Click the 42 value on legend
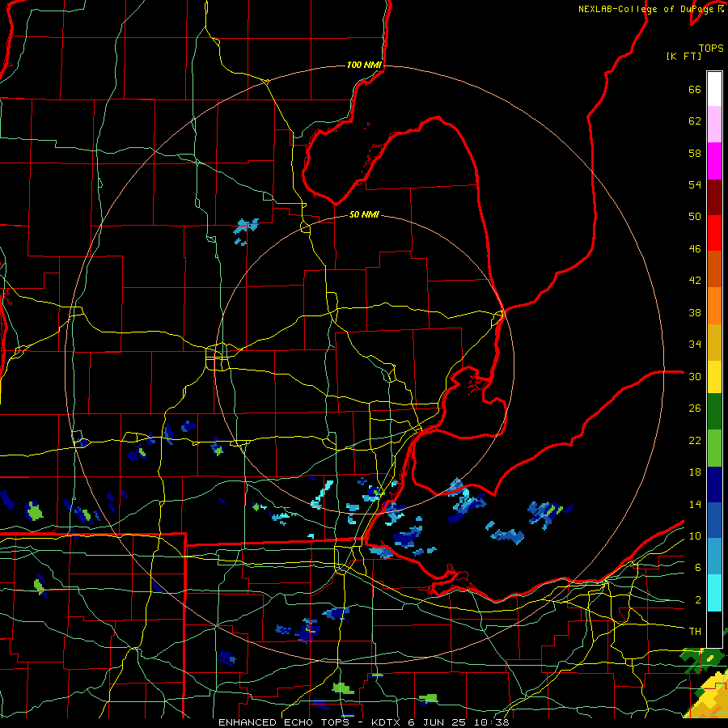The image size is (728, 728). point(695,281)
